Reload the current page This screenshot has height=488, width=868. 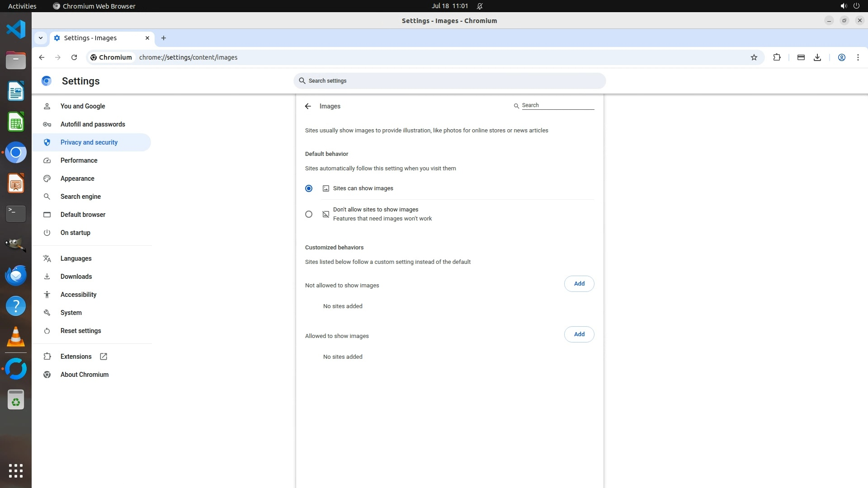click(74, 57)
